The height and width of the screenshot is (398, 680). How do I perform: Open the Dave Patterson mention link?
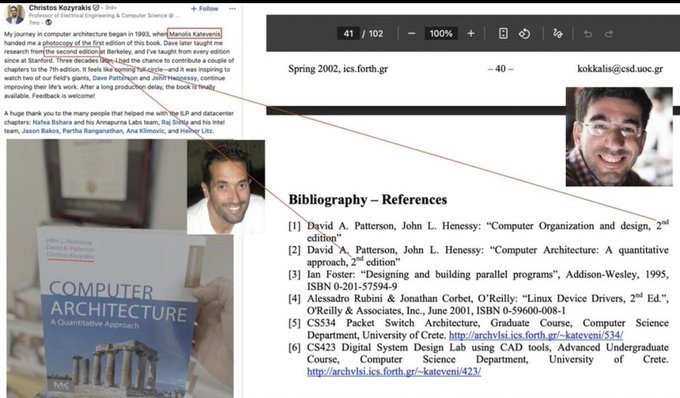pyautogui.click(x=115, y=78)
